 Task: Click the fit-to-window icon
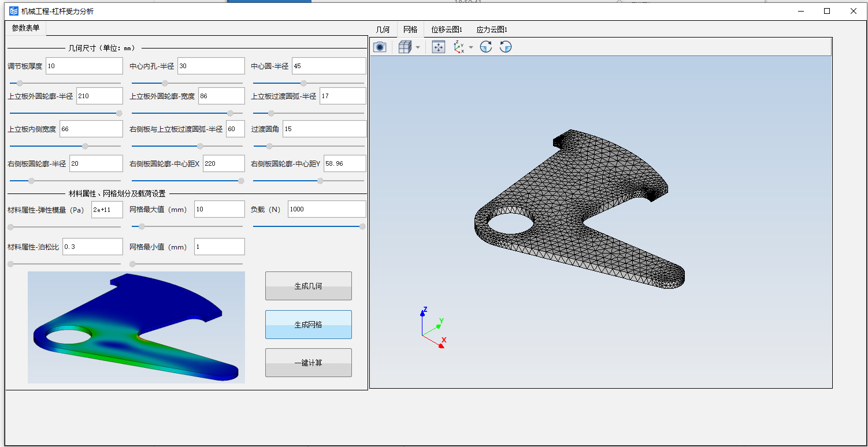pyautogui.click(x=439, y=47)
